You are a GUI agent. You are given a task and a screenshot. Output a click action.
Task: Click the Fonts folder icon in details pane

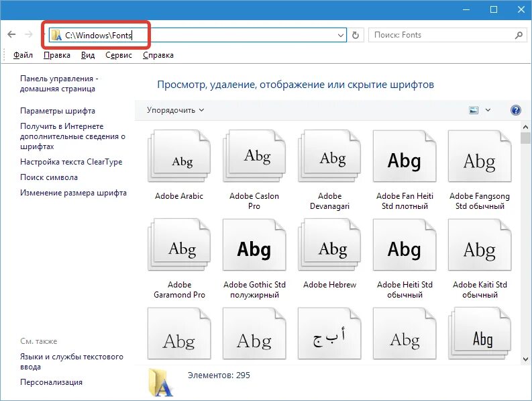pos(161,382)
